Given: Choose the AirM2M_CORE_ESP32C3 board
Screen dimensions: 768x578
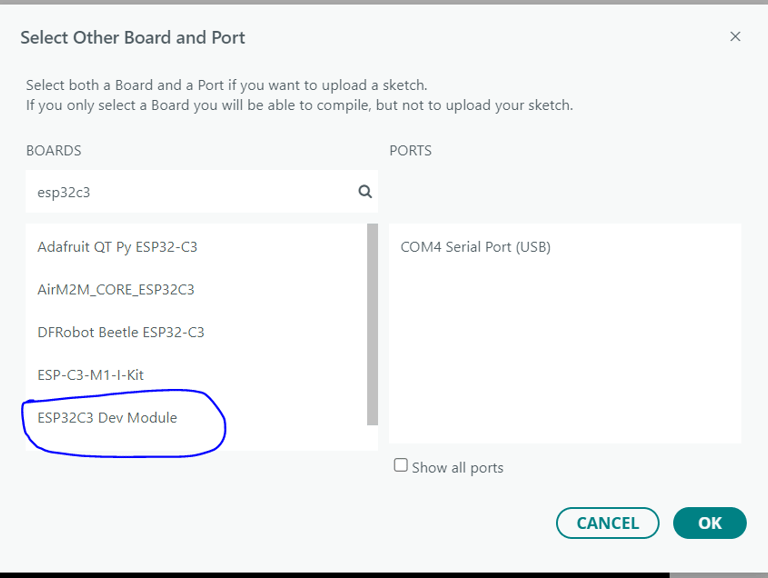Looking at the screenshot, I should point(116,289).
